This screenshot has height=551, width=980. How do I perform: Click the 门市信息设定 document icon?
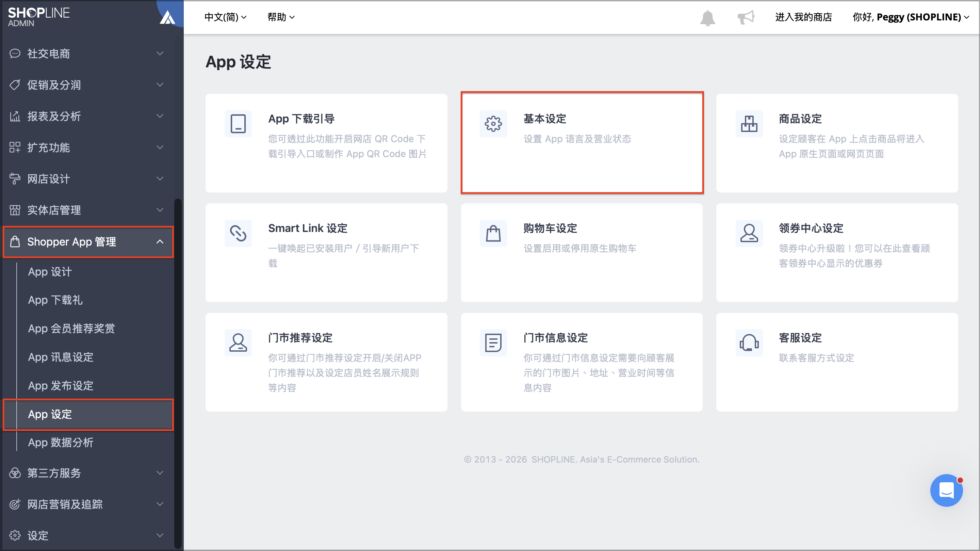point(493,343)
